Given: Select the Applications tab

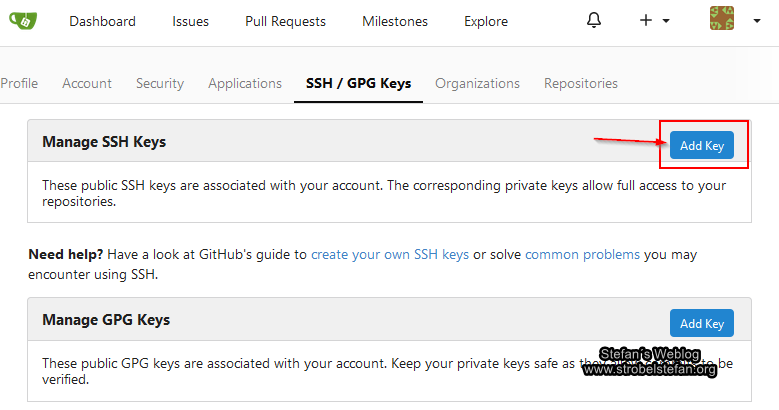Looking at the screenshot, I should coord(245,83).
